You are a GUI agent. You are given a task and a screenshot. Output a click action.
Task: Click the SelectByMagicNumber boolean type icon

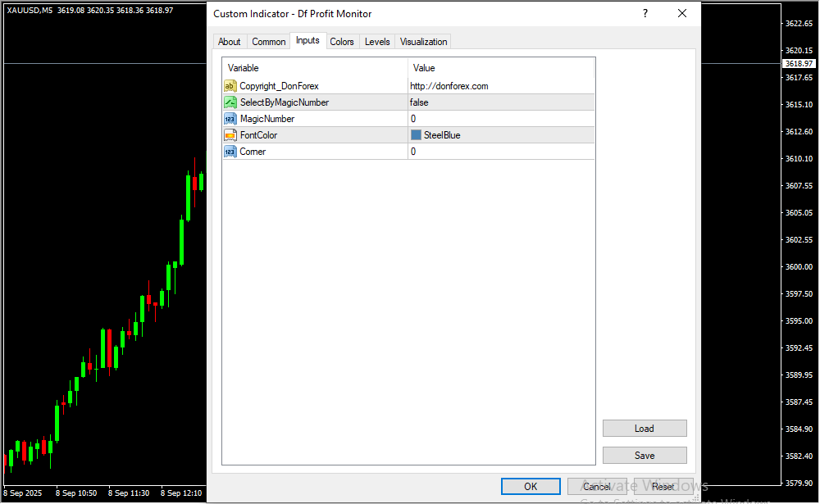click(x=230, y=102)
